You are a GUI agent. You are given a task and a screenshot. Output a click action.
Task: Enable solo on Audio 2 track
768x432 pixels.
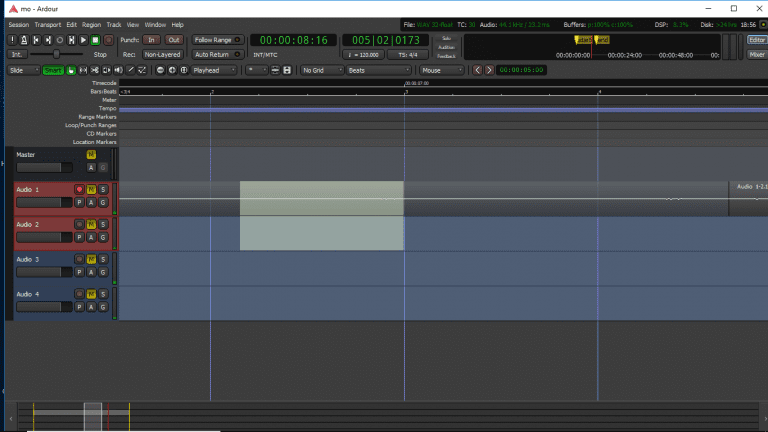click(103, 224)
